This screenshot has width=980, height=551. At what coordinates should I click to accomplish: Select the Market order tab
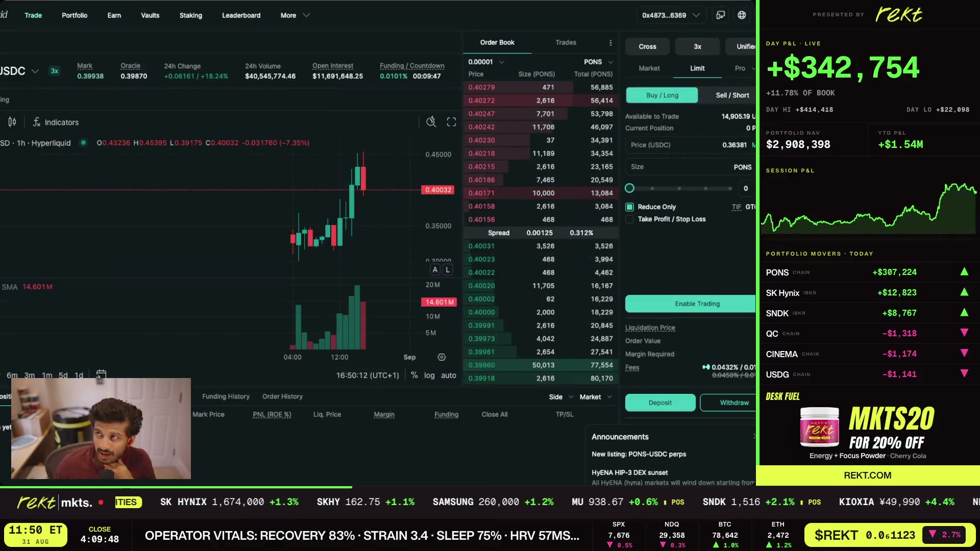click(649, 68)
